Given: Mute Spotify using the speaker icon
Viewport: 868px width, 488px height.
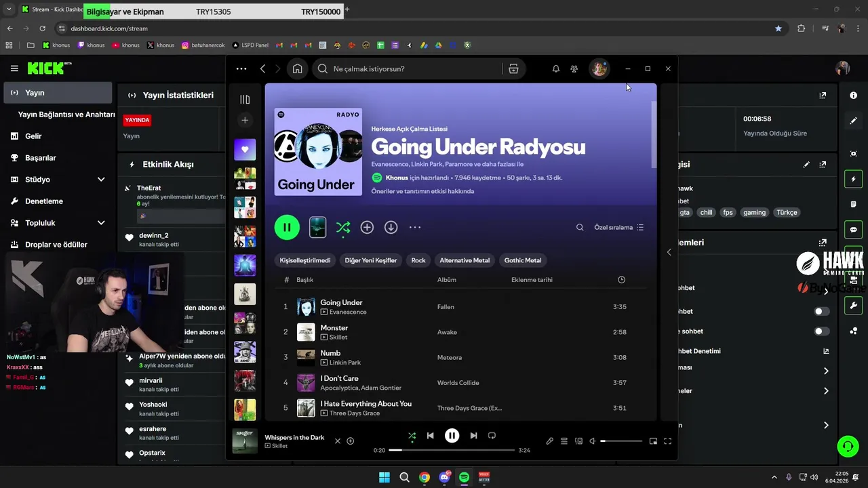Looking at the screenshot, I should (592, 441).
